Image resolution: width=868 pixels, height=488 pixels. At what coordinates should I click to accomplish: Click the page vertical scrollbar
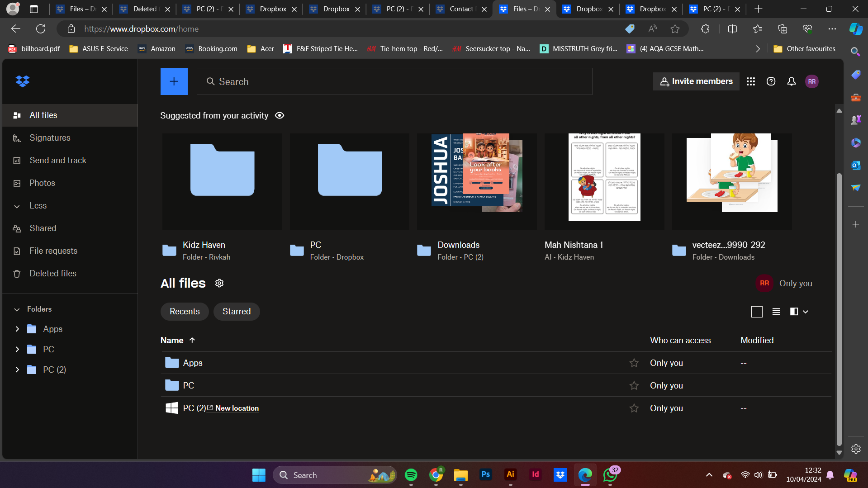tap(839, 309)
